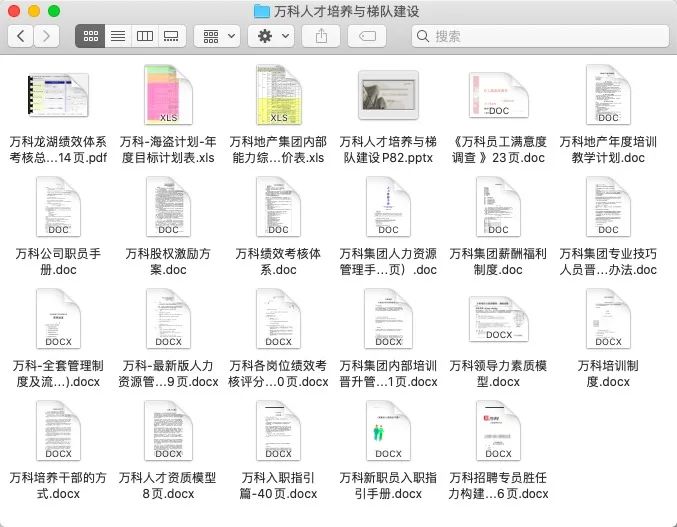Click filename text 万科培养干部的方式.docx

click(58, 486)
